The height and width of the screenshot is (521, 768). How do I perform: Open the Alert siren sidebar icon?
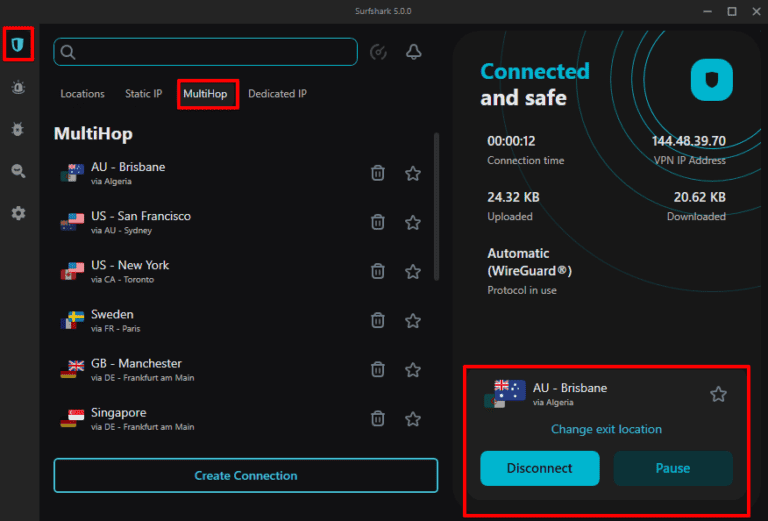coord(18,87)
